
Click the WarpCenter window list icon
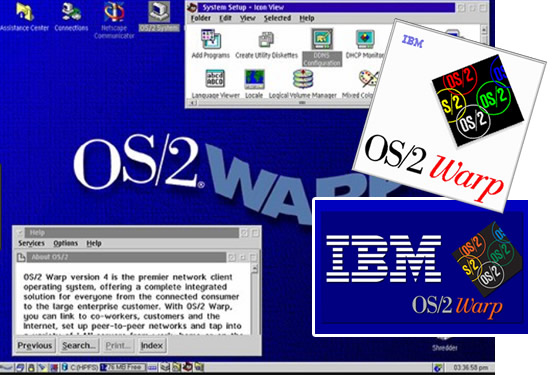[x=20, y=368]
